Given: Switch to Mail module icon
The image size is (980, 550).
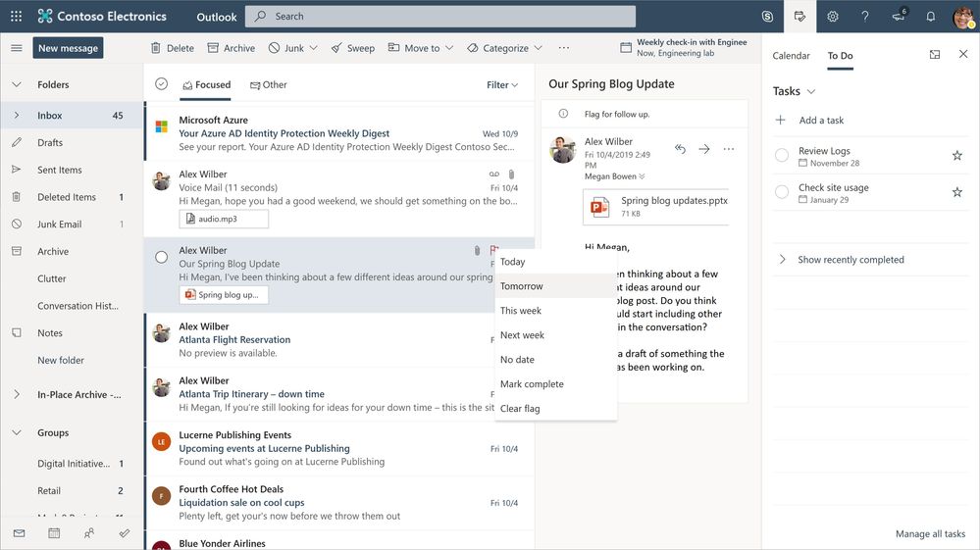Looking at the screenshot, I should pyautogui.click(x=20, y=533).
